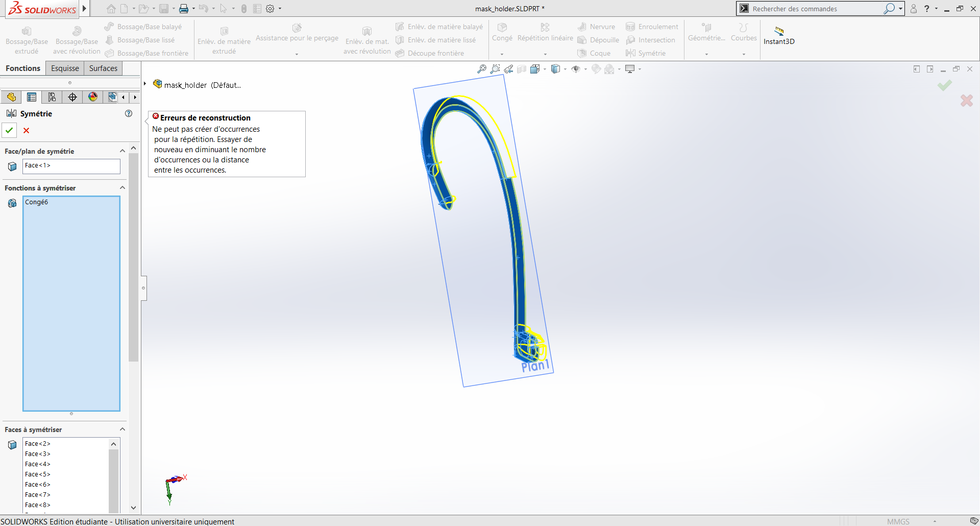The height and width of the screenshot is (526, 980).
Task: Click the Options gear in the top toolbar
Action: click(x=270, y=9)
